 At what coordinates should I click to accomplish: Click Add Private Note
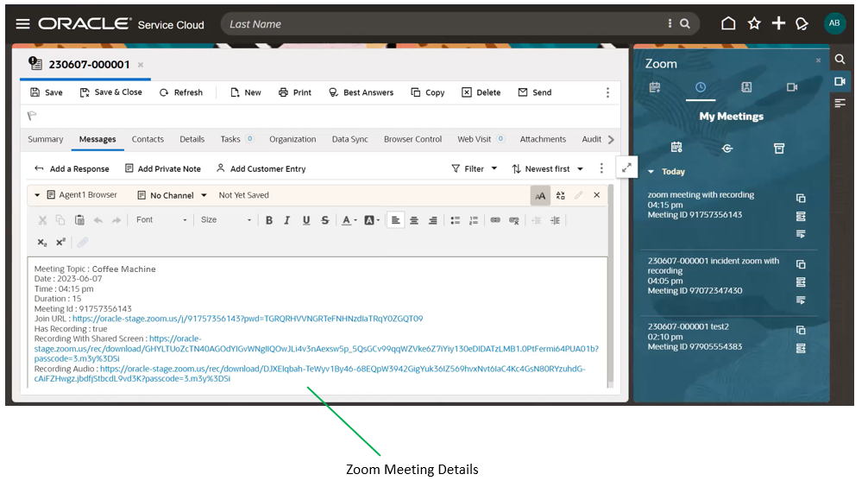pyautogui.click(x=163, y=168)
